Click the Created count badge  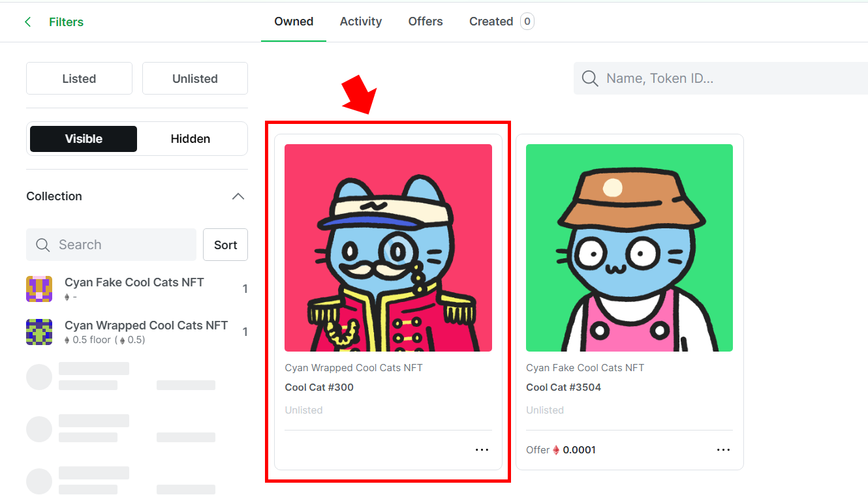527,22
